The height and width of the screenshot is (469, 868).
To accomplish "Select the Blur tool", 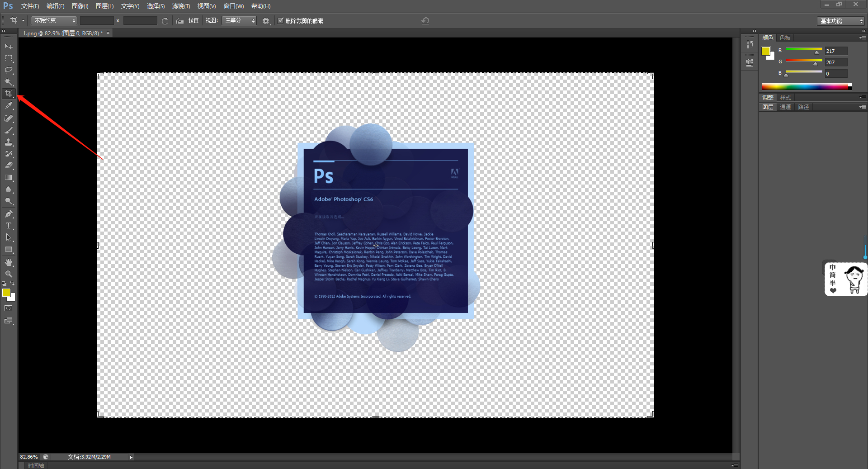I will [9, 189].
